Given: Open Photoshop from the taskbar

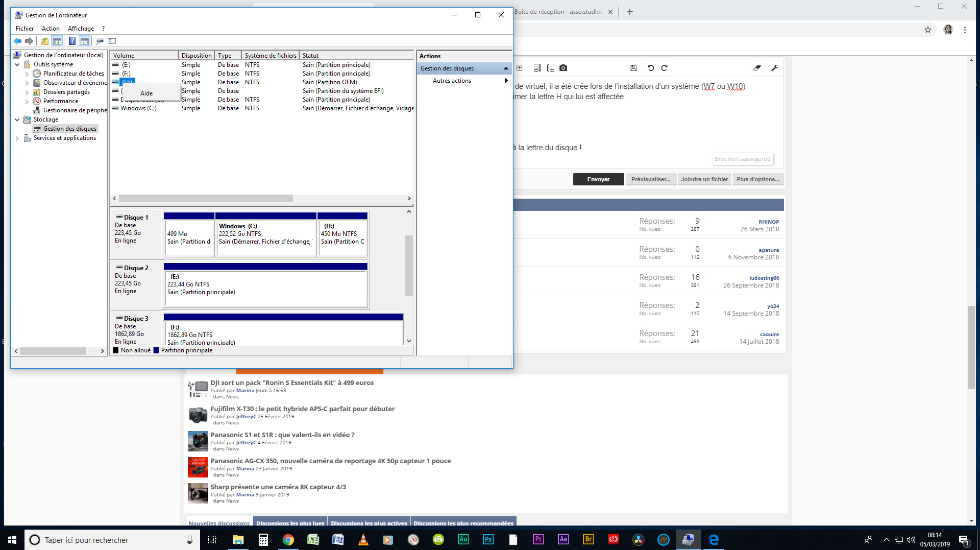Looking at the screenshot, I should click(488, 540).
